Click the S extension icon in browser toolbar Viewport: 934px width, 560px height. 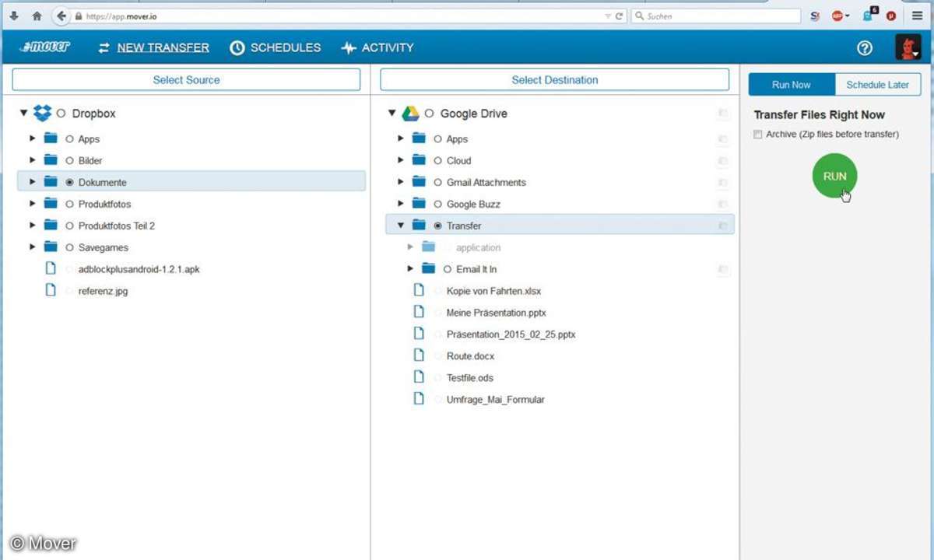point(814,16)
